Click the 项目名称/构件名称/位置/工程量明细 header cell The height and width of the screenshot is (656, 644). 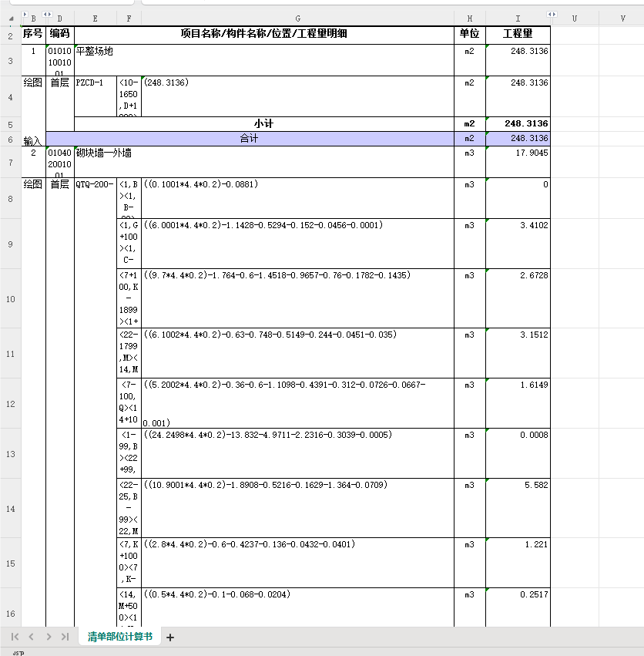click(264, 34)
